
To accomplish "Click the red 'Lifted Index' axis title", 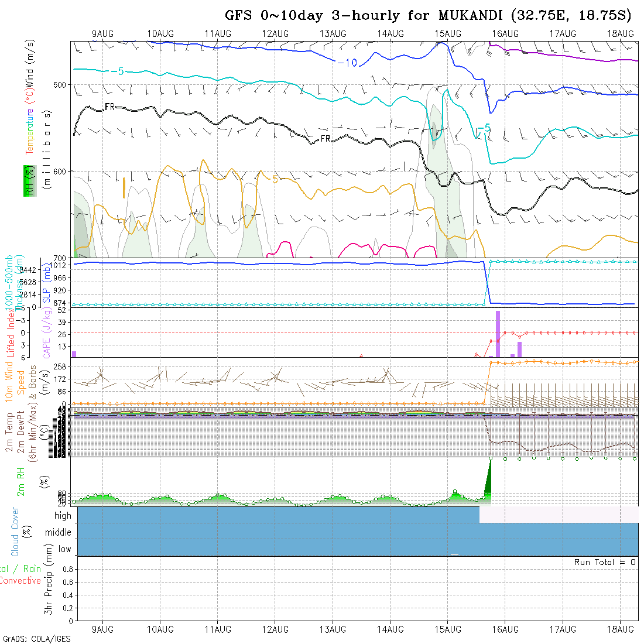I will (11, 334).
